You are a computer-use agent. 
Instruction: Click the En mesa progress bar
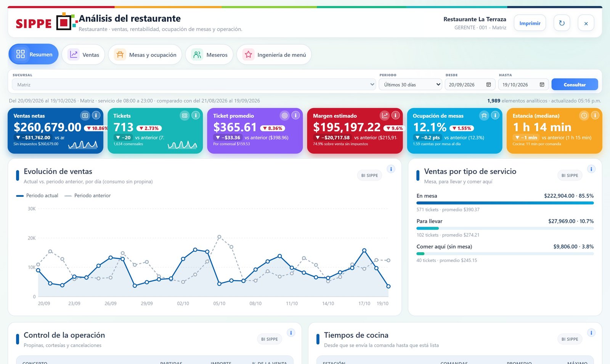[505, 203]
